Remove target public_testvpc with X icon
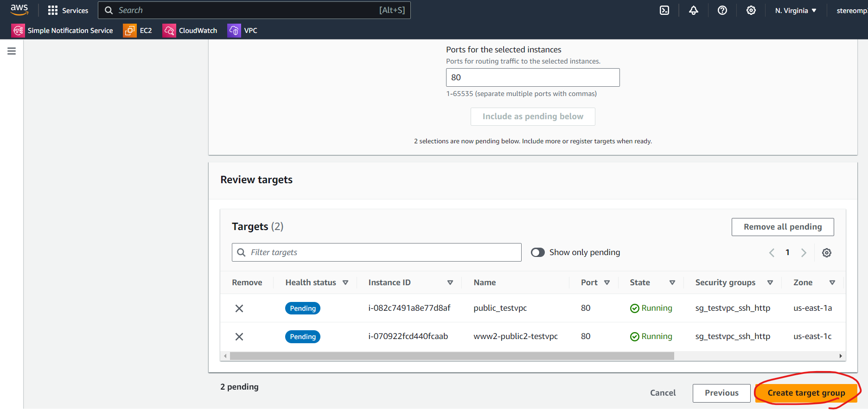 tap(239, 308)
